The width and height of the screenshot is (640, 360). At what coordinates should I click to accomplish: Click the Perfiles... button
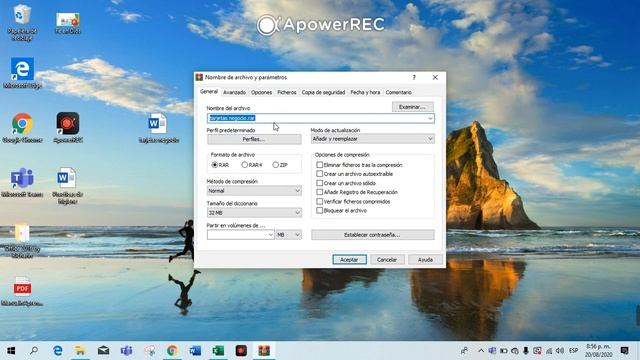coord(254,139)
